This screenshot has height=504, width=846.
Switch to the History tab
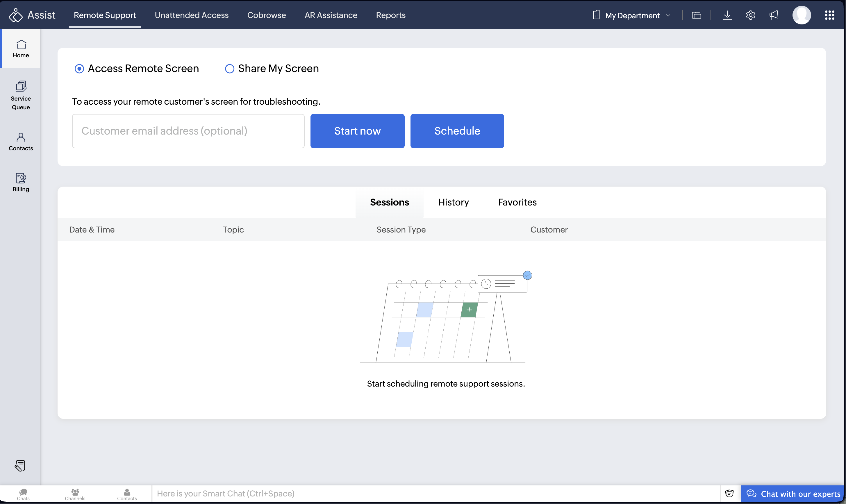pyautogui.click(x=453, y=202)
